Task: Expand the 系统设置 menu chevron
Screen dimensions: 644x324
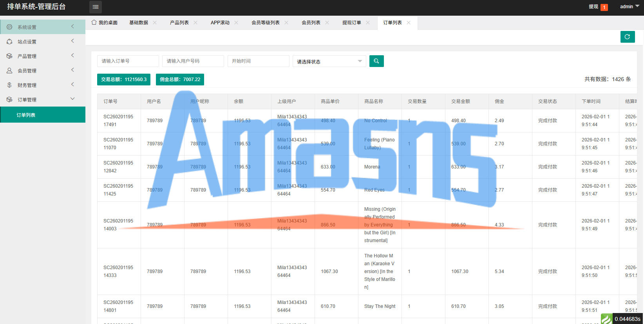Action: pyautogui.click(x=72, y=26)
